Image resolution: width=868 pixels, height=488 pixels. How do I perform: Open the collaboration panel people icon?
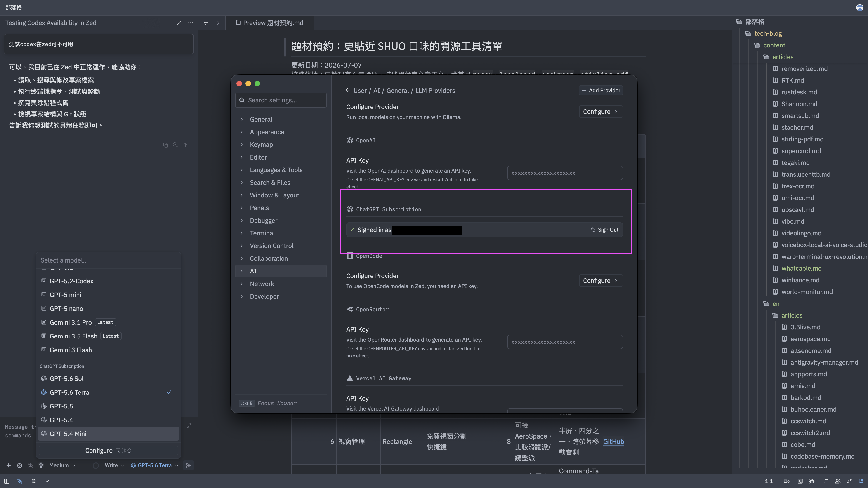[838, 481]
